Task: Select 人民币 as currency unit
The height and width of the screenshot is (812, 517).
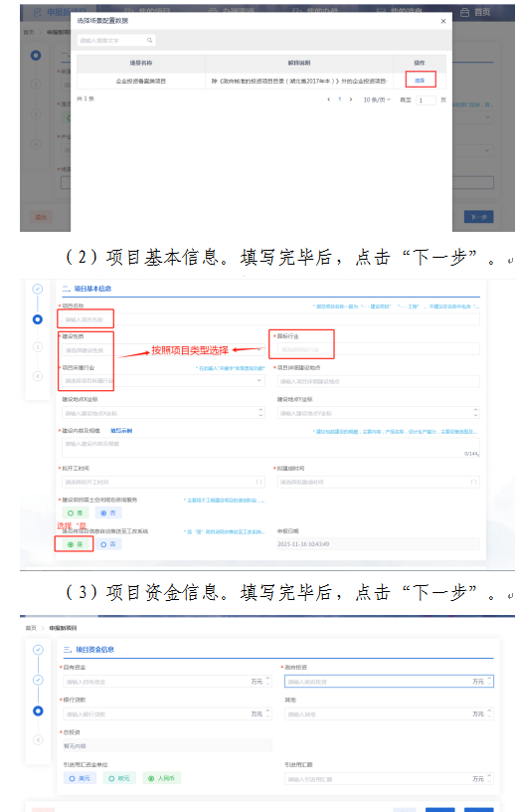Action: pyautogui.click(x=161, y=778)
